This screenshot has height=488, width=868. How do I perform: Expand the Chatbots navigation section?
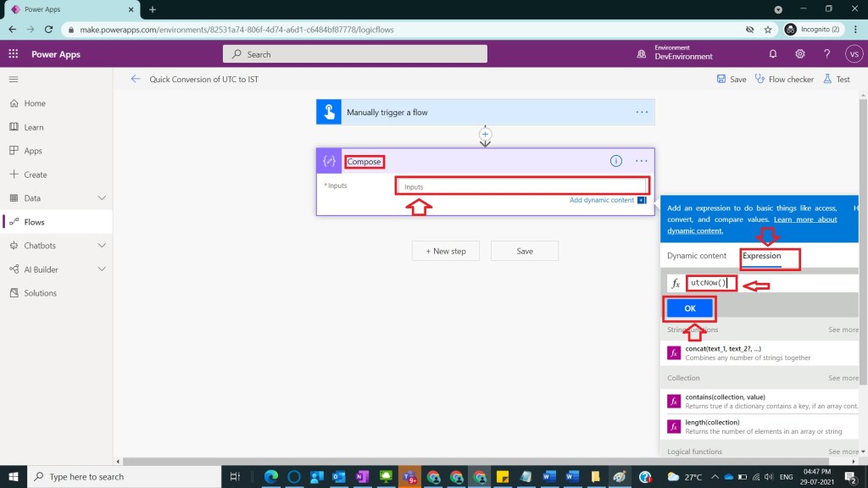tap(102, 246)
